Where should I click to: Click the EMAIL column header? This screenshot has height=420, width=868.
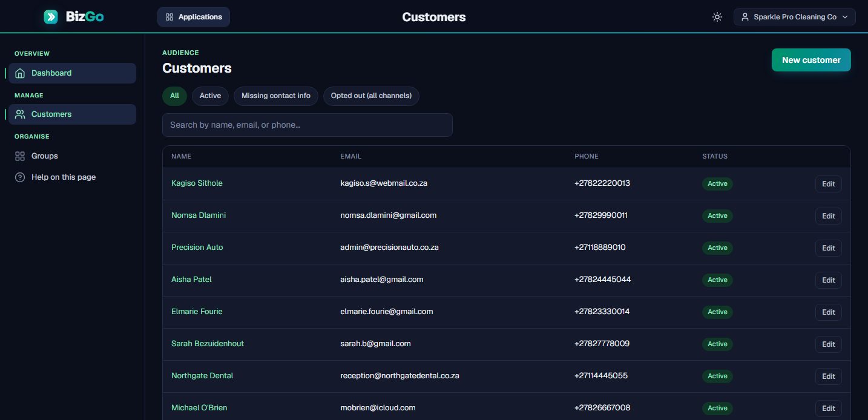point(351,157)
